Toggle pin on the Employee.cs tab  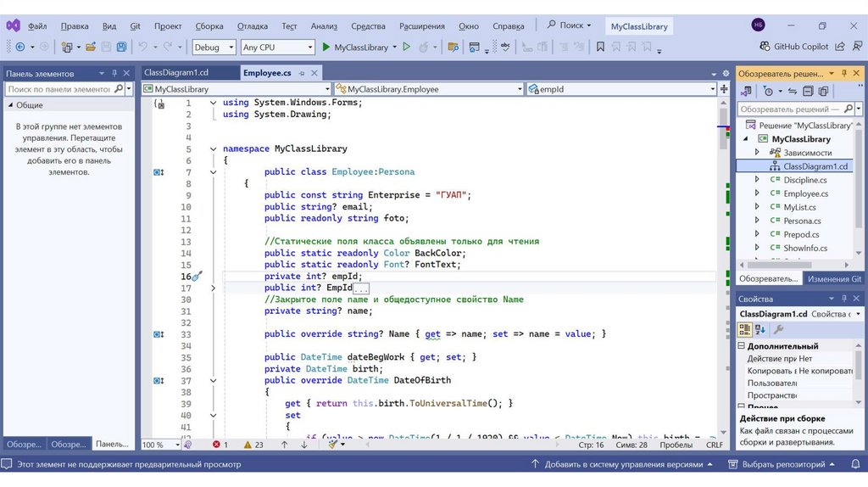click(x=300, y=73)
